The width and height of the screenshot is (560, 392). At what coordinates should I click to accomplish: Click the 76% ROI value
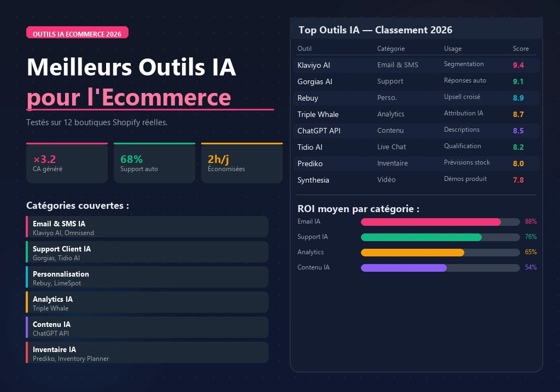[530, 237]
